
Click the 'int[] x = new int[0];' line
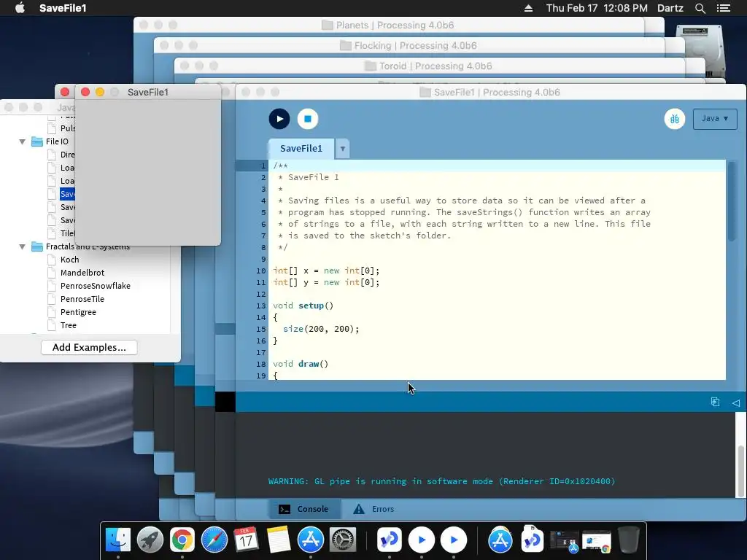326,271
